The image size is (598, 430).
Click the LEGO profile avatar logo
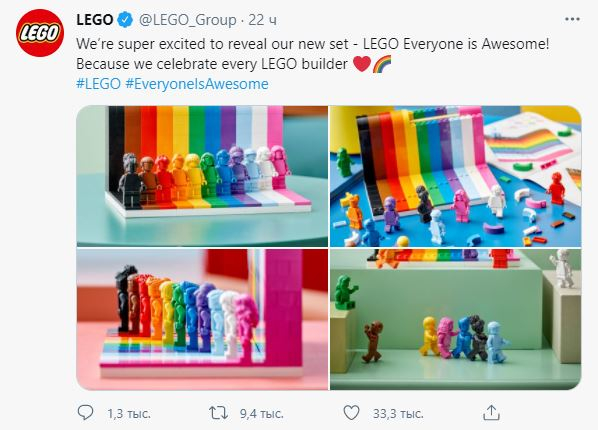point(40,33)
